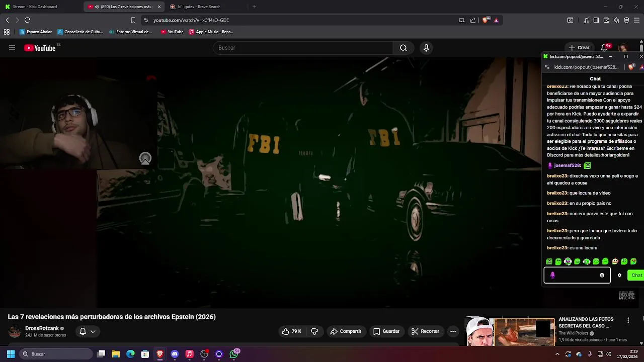This screenshot has height=362, width=644.
Task: Dislike the video with thumbs down
Action: [x=314, y=331]
